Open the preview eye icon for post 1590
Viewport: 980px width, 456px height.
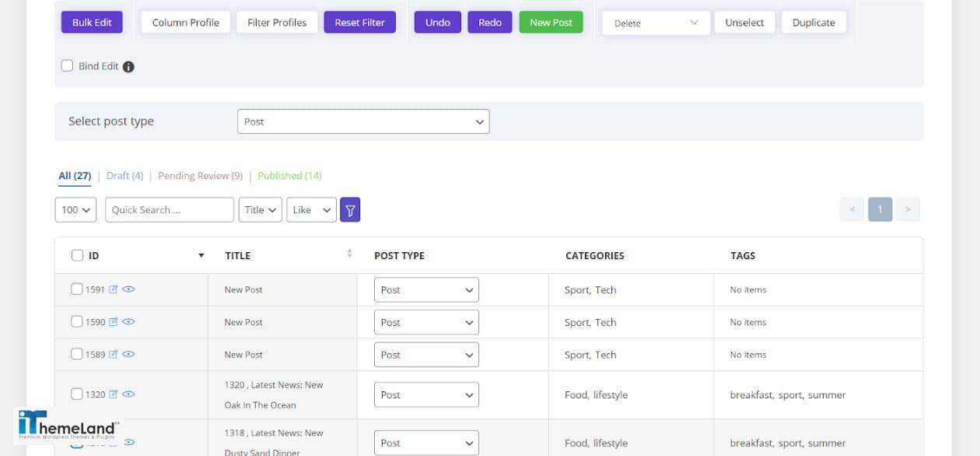point(128,321)
